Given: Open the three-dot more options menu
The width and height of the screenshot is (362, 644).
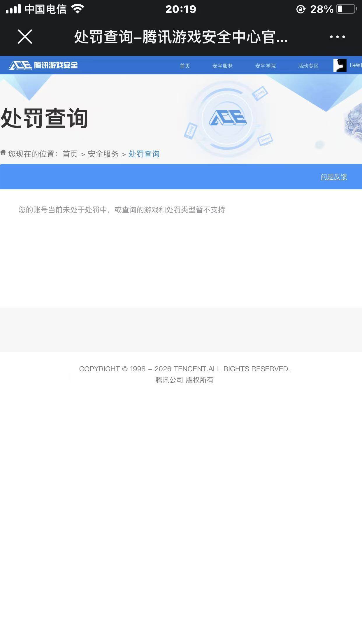Looking at the screenshot, I should pyautogui.click(x=337, y=37).
